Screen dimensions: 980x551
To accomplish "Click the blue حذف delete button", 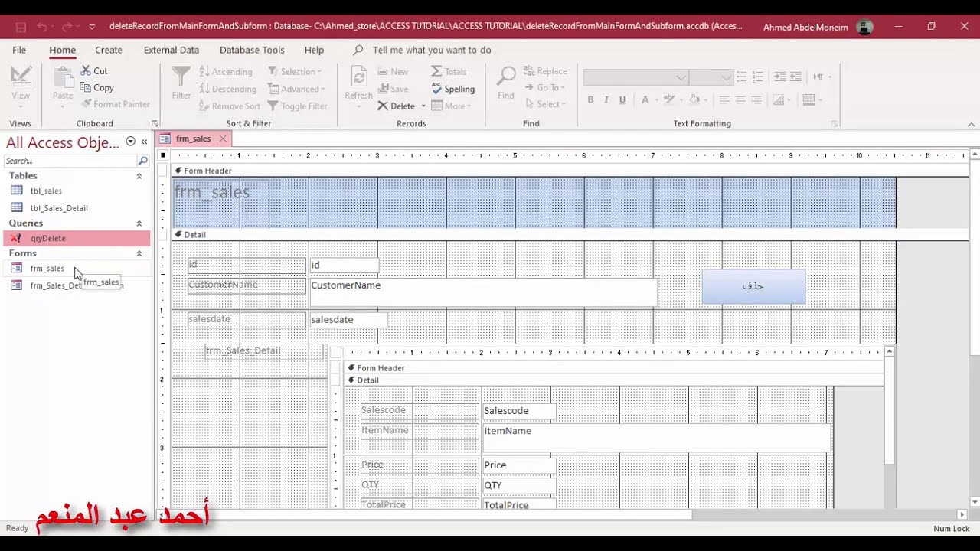I will click(753, 285).
